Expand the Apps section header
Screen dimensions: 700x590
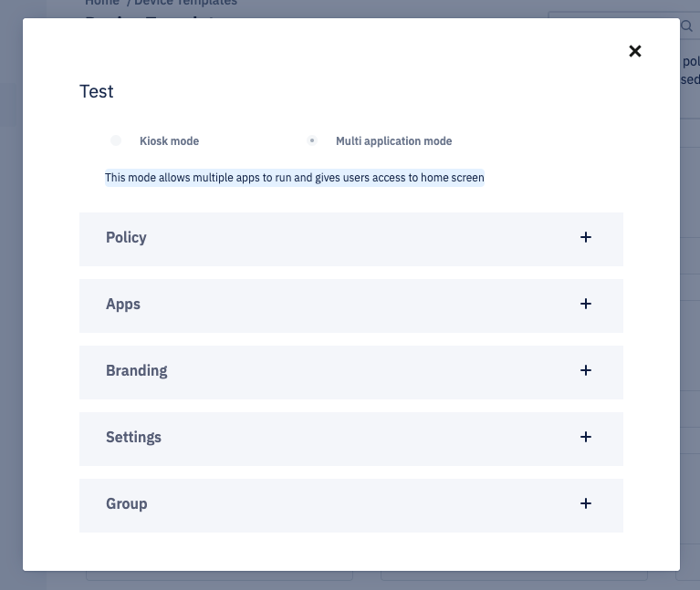123,305
